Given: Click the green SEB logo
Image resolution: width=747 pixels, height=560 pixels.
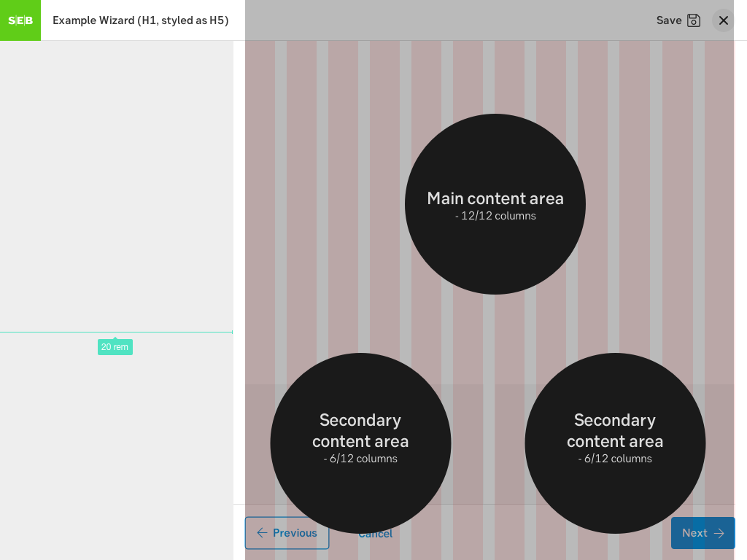Looking at the screenshot, I should click(x=20, y=20).
